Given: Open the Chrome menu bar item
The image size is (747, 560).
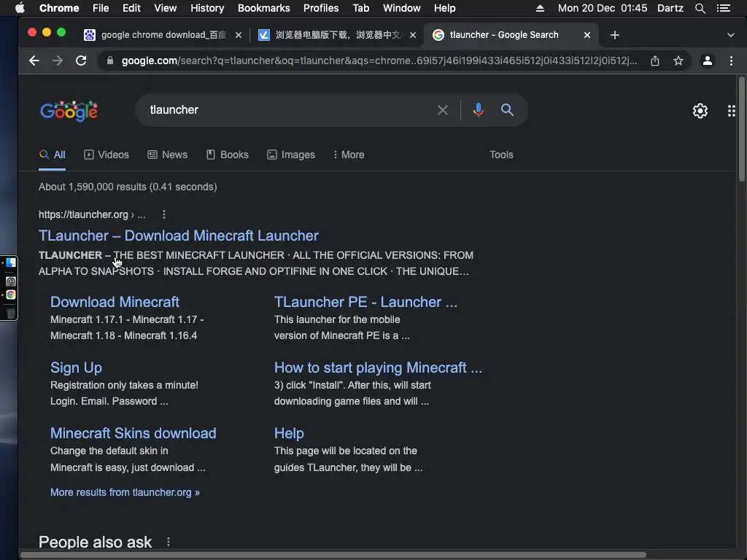Looking at the screenshot, I should coord(59,8).
